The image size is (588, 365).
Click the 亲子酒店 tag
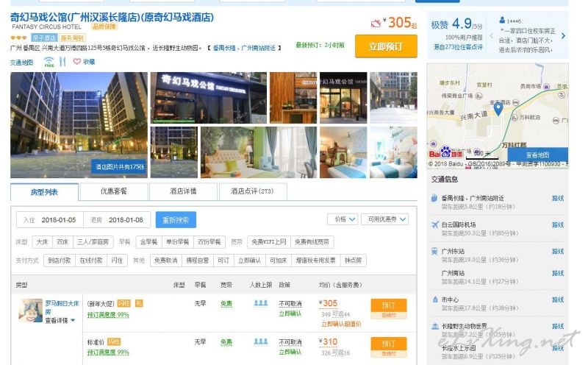click(x=44, y=38)
